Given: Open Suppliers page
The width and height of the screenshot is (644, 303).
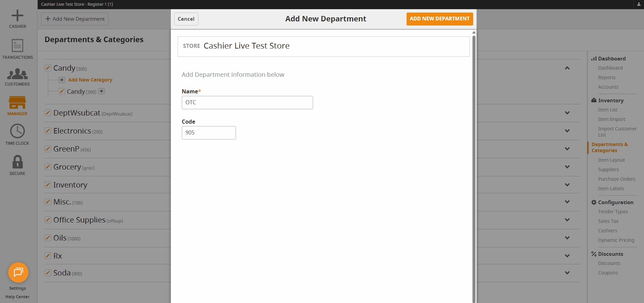Looking at the screenshot, I should point(608,170).
